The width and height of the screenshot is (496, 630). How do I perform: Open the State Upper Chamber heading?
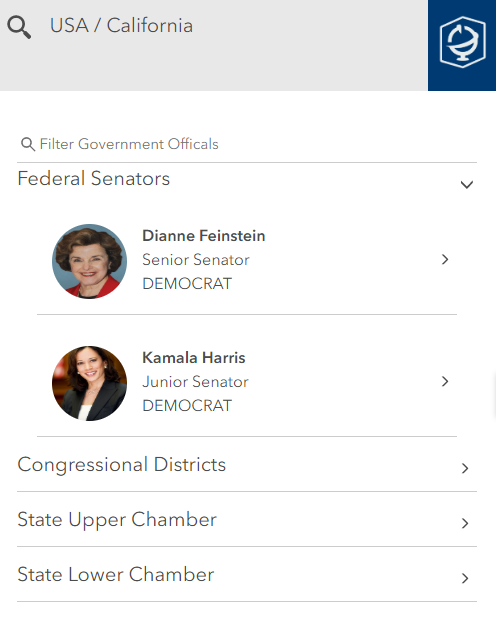click(x=117, y=520)
